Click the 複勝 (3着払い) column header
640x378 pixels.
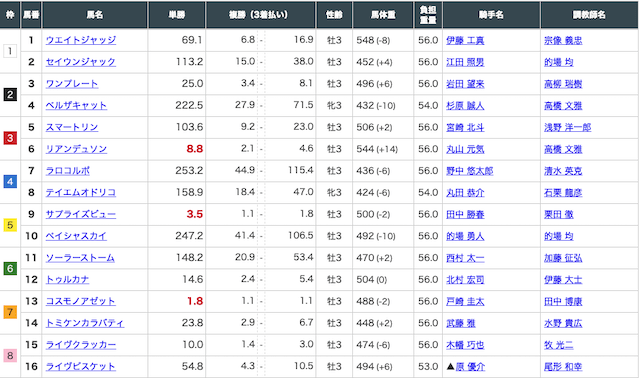[261, 15]
